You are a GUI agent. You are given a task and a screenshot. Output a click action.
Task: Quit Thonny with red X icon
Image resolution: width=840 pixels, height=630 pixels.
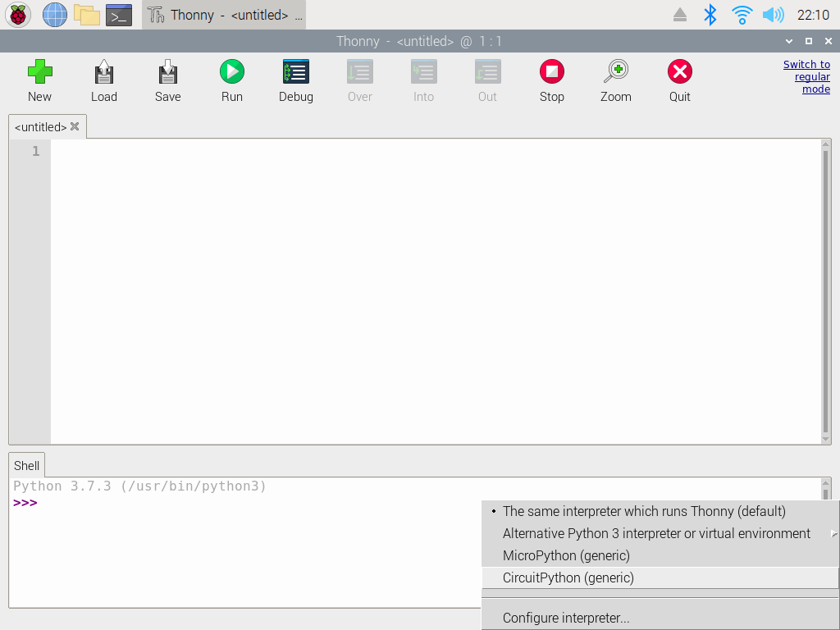pyautogui.click(x=680, y=72)
